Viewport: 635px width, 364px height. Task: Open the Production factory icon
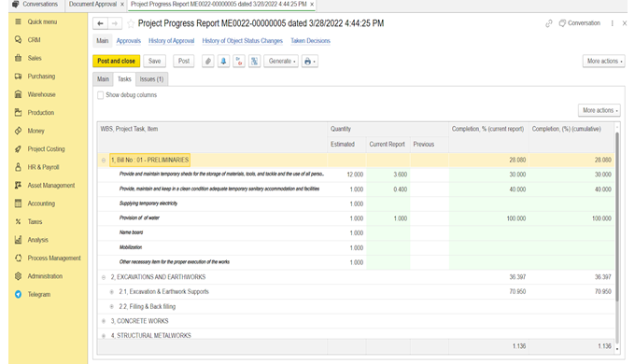tap(19, 113)
